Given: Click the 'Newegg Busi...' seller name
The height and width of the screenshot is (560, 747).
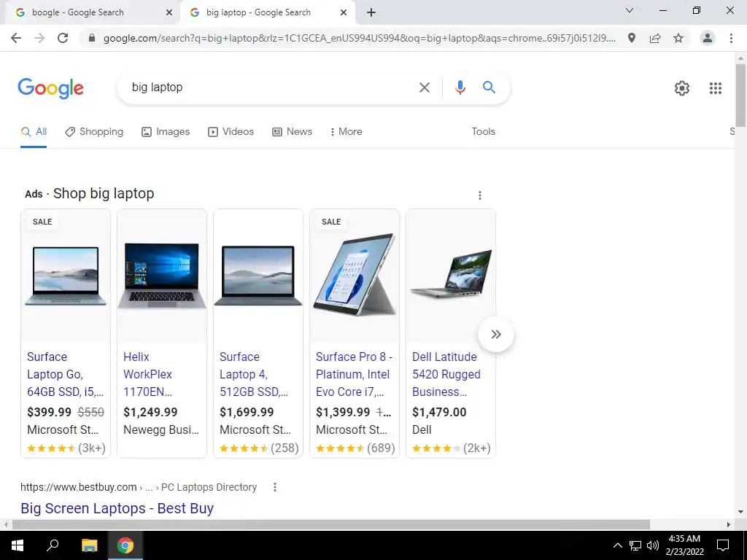Looking at the screenshot, I should [x=161, y=429].
